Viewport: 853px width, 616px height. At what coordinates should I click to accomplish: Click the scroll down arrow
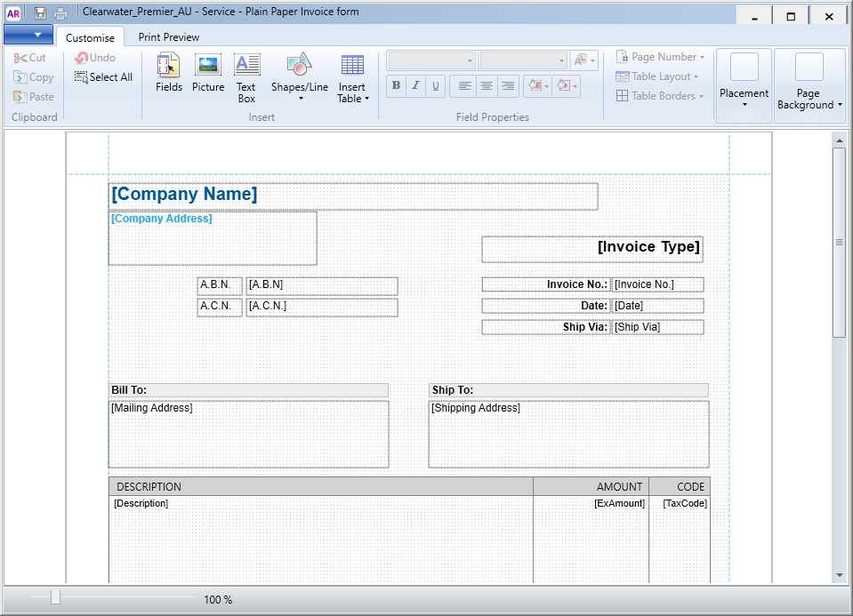point(839,575)
